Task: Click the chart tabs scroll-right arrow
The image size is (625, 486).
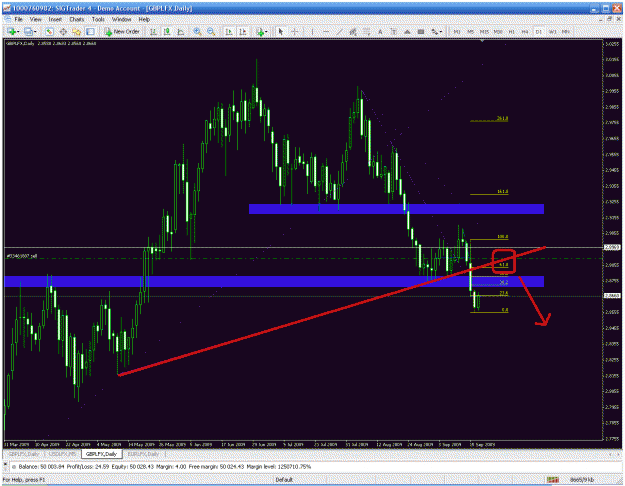Action: (x=618, y=454)
